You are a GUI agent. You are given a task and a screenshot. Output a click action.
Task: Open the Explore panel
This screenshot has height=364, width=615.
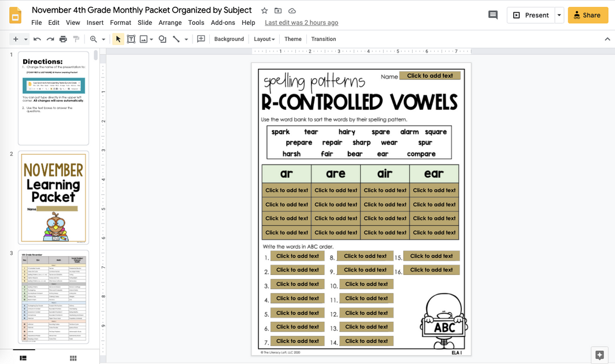pyautogui.click(x=599, y=354)
